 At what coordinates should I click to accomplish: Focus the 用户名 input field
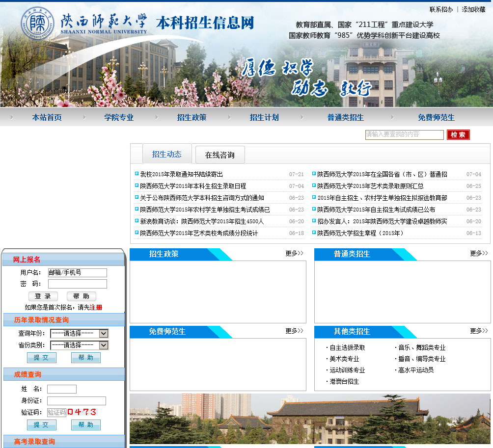pyautogui.click(x=78, y=273)
